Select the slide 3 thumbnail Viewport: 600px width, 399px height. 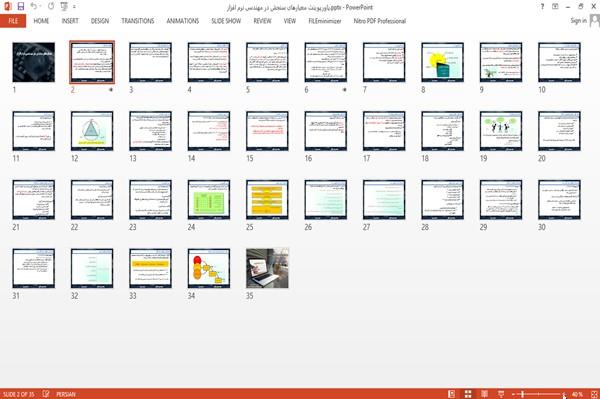coord(150,62)
